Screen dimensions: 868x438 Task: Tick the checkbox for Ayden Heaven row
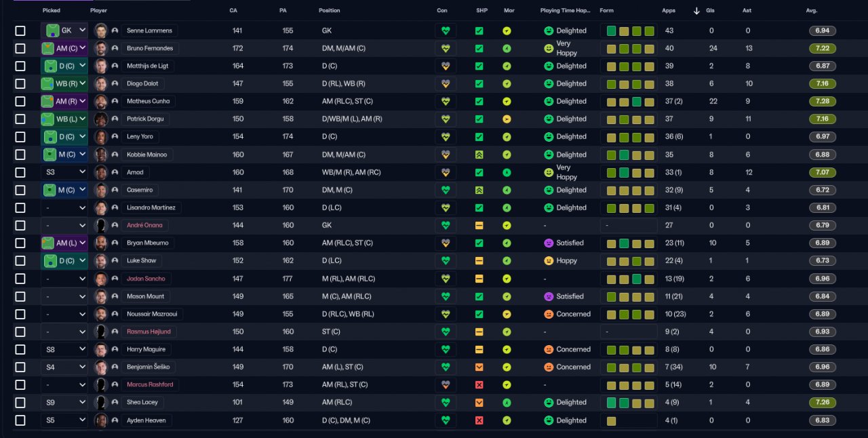[x=20, y=420]
